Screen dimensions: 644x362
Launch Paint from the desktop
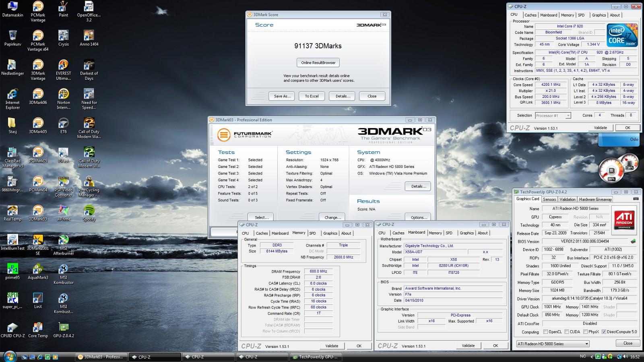(x=63, y=9)
